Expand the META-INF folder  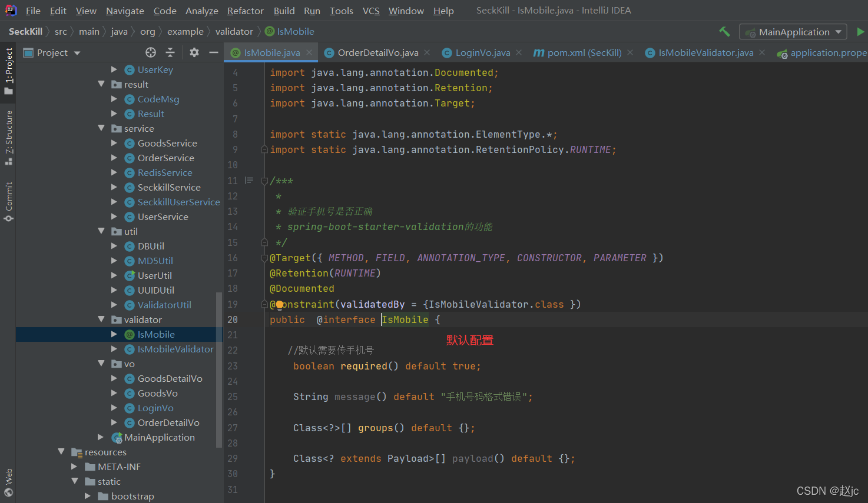click(x=74, y=467)
